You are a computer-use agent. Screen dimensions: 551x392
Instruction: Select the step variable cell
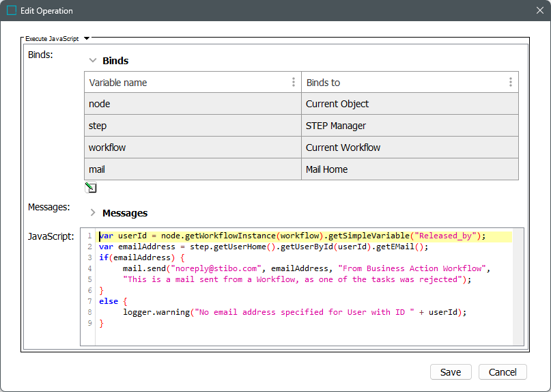point(193,126)
